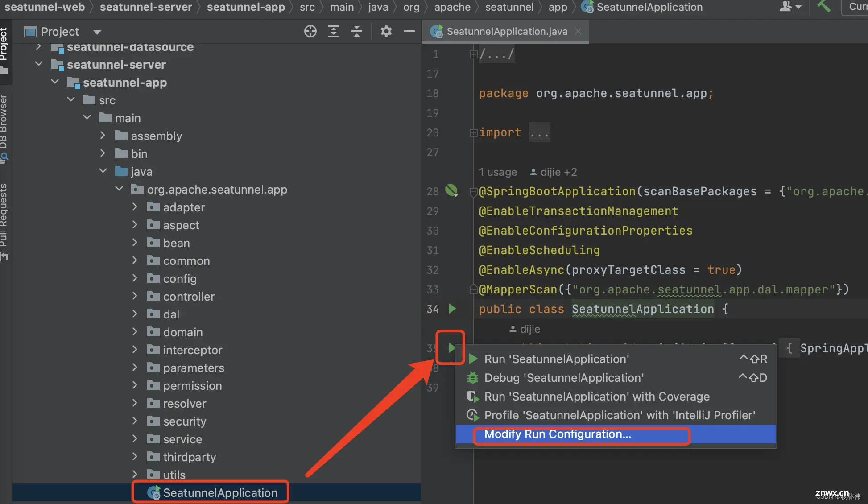The width and height of the screenshot is (868, 504).
Task: Select the domain package in tree
Action: coord(183,332)
